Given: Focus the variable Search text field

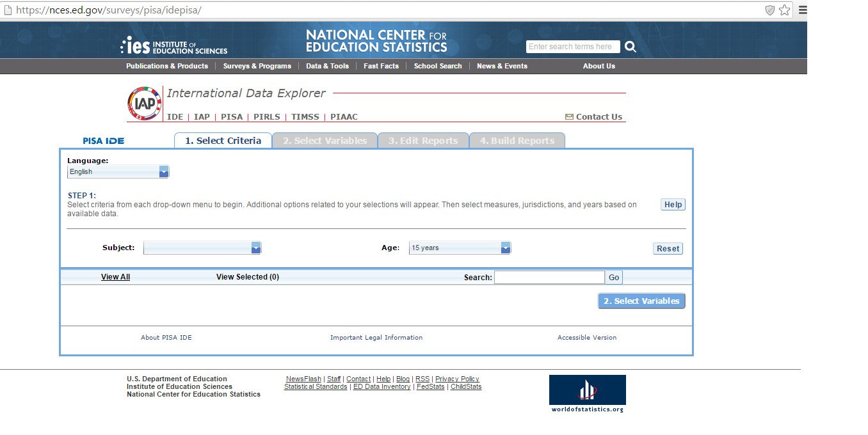Looking at the screenshot, I should [x=549, y=277].
